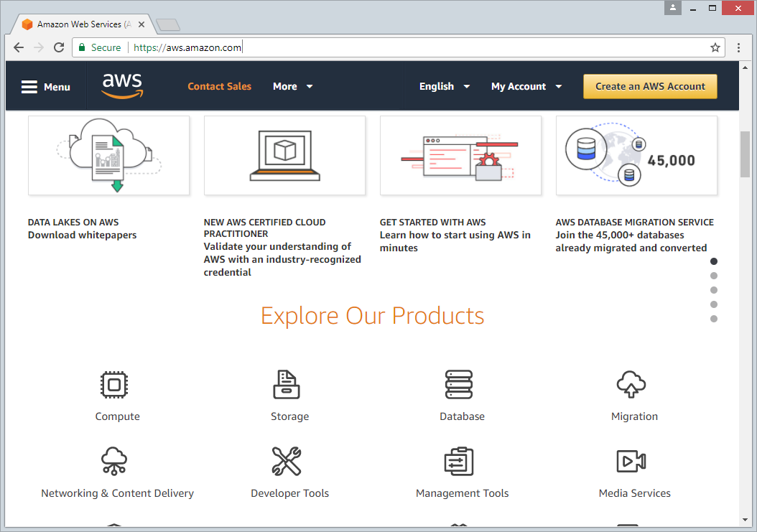Click the Database label
757x532 pixels.
462,416
